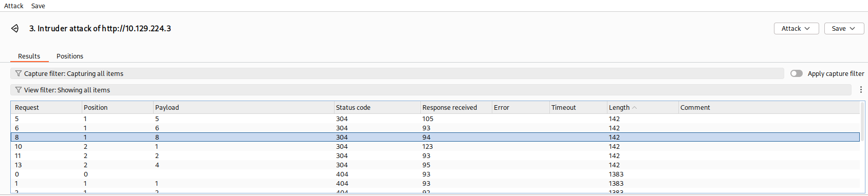
Task: Sort by the Payload column header
Action: click(244, 107)
